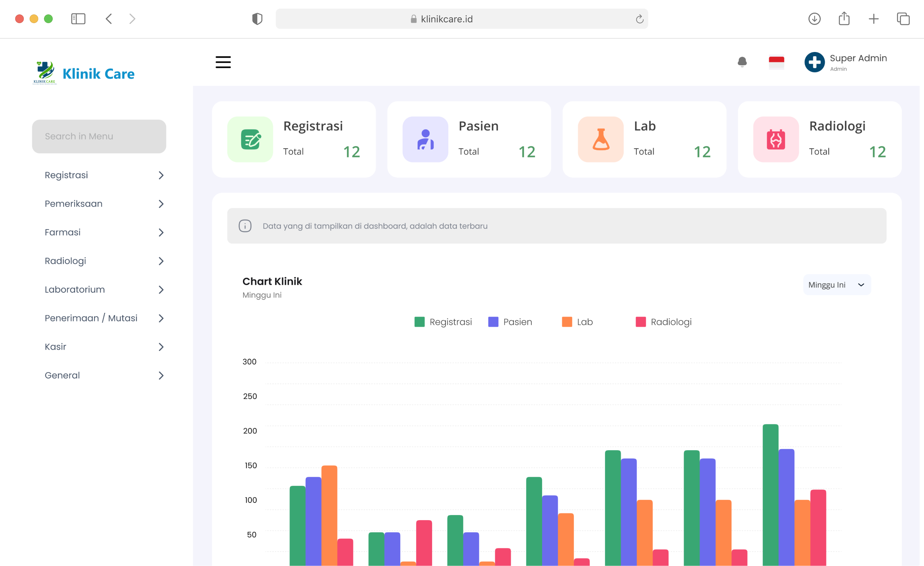Image resolution: width=924 pixels, height=566 pixels.
Task: Click the pink Radiologi card icon
Action: pos(776,140)
